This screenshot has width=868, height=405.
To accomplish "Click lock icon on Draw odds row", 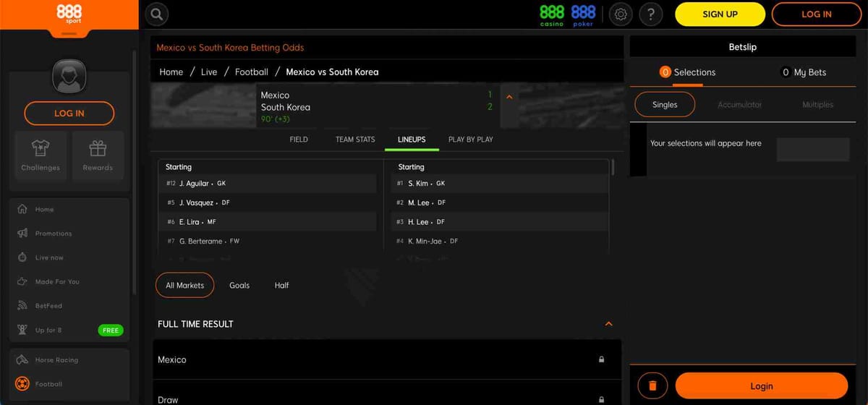I will pos(601,399).
